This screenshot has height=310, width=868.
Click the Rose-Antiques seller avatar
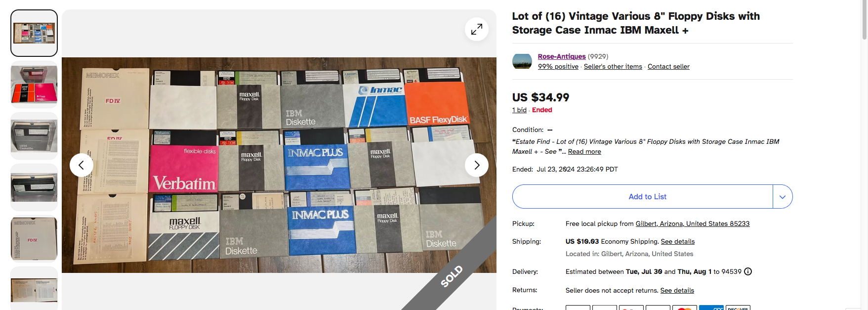coord(522,61)
